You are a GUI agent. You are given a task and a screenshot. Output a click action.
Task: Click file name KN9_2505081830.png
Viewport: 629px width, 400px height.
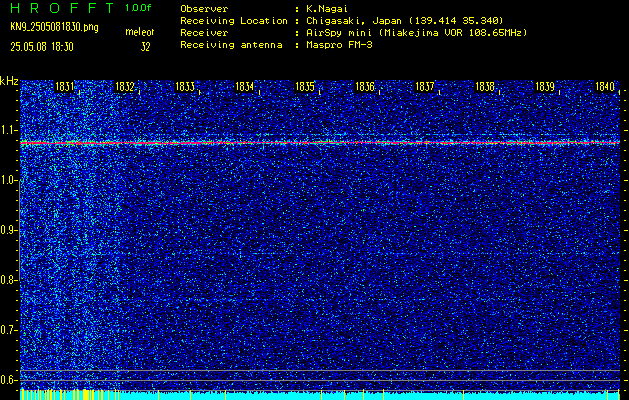coord(54,27)
